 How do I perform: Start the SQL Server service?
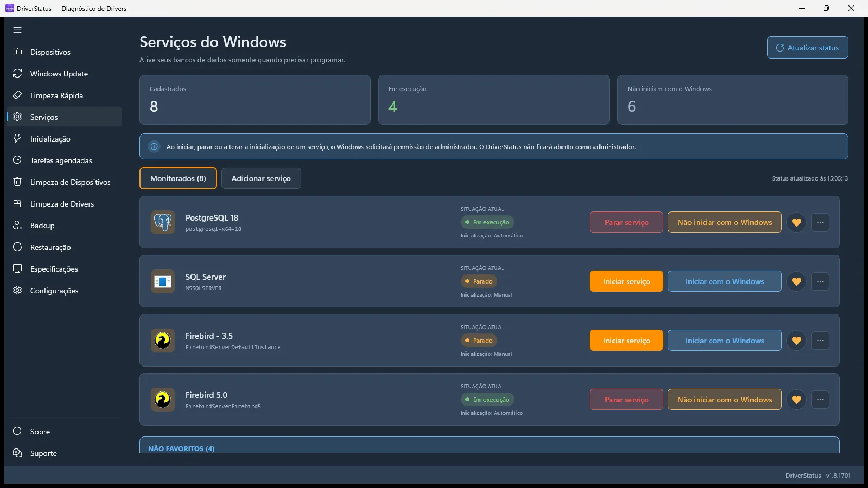(x=627, y=281)
